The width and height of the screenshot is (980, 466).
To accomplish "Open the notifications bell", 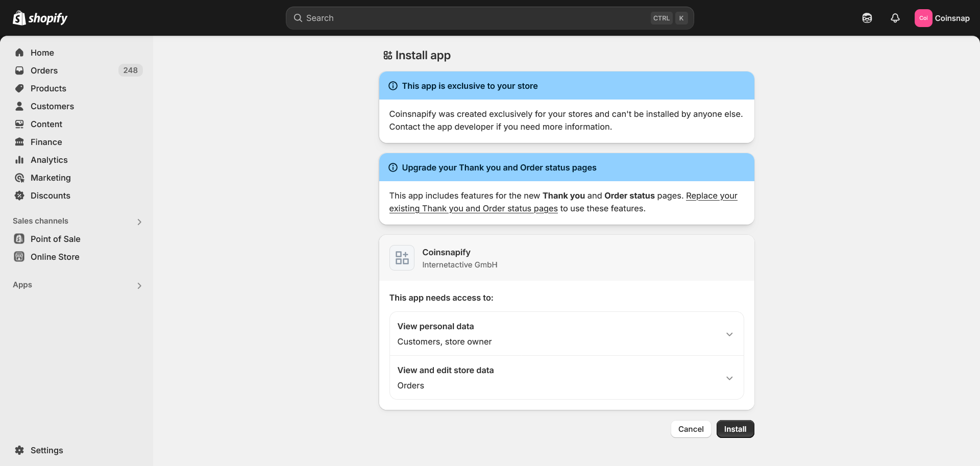I will point(895,18).
